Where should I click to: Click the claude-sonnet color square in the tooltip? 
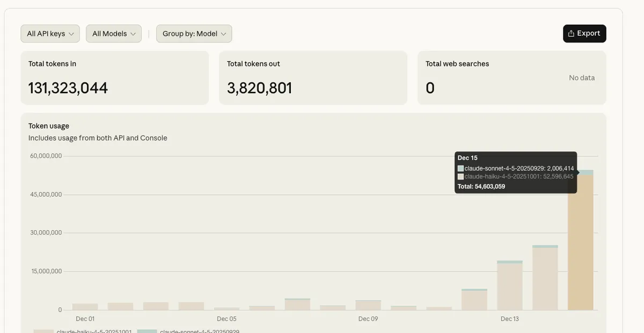(460, 167)
